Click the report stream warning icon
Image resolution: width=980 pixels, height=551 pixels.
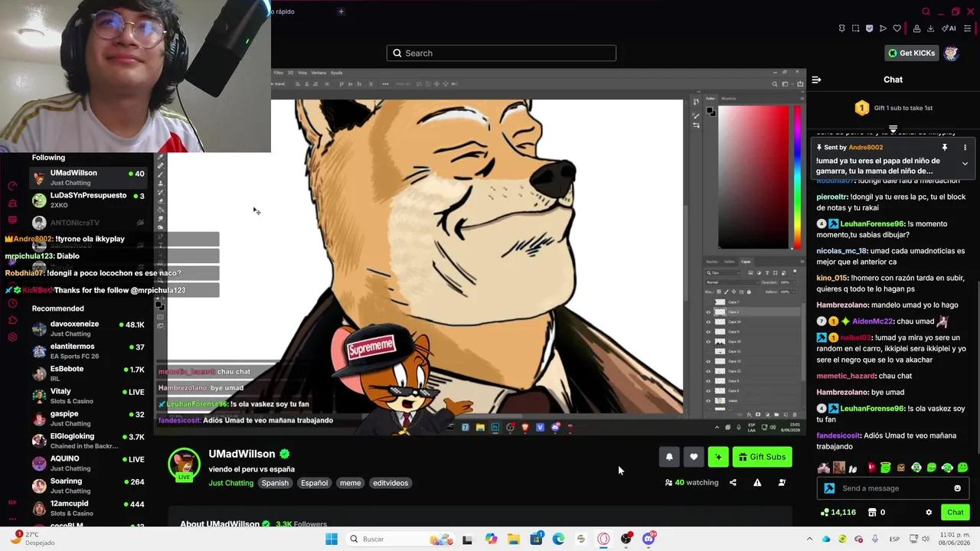pos(757,483)
